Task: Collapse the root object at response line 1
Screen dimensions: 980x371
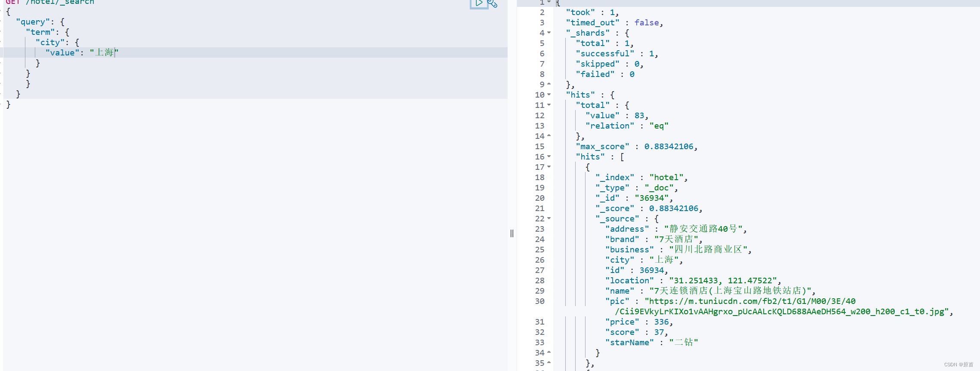Action: click(549, 2)
